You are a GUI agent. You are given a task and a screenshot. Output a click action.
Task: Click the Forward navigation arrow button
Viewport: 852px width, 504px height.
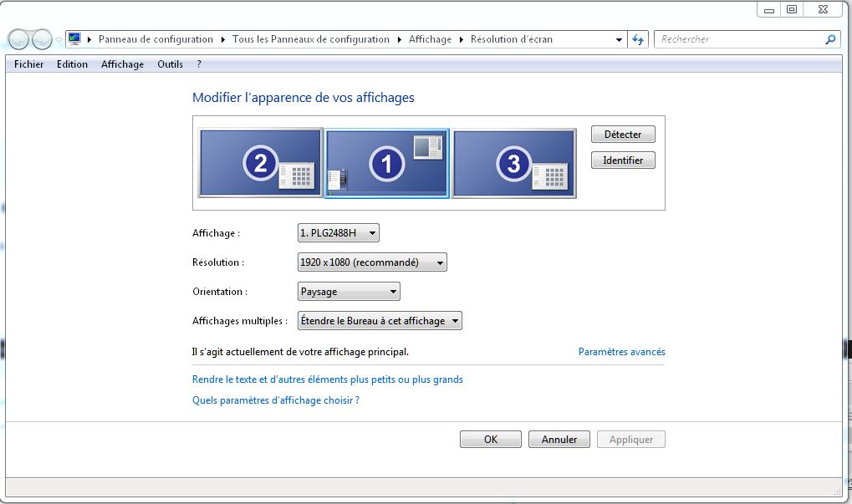42,39
